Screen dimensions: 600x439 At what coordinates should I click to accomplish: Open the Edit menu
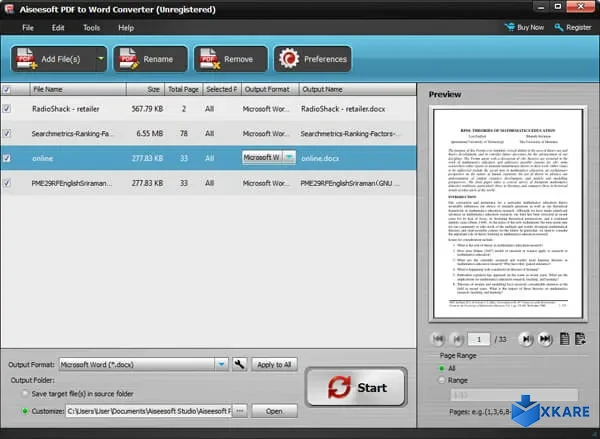(x=58, y=28)
